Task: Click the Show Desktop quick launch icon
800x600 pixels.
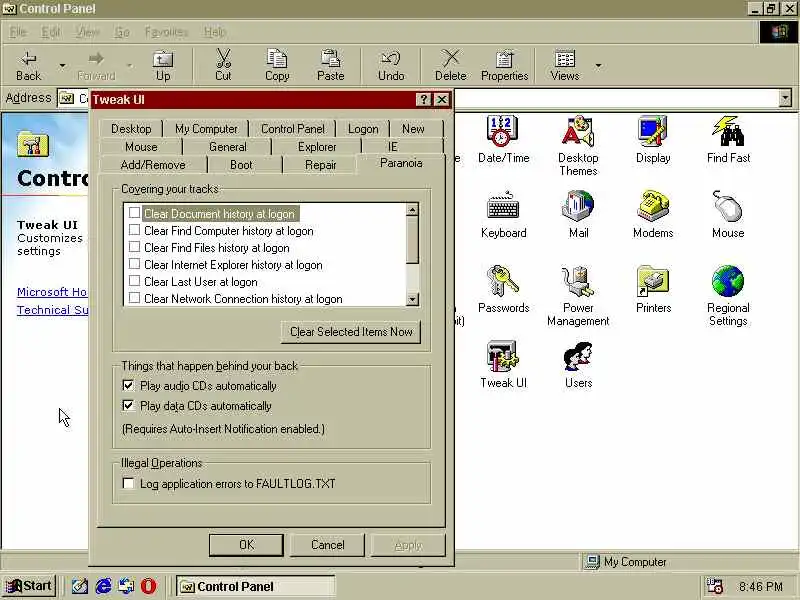Action: point(80,586)
